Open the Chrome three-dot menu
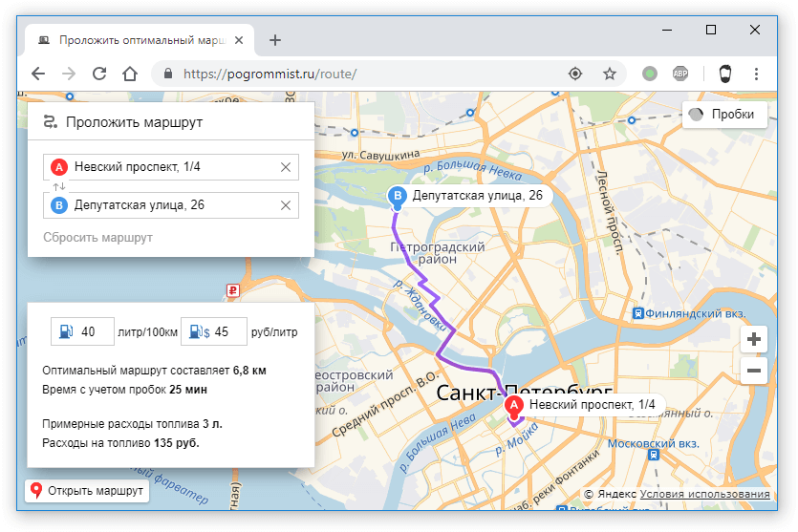This screenshot has width=798, height=532. click(x=756, y=74)
